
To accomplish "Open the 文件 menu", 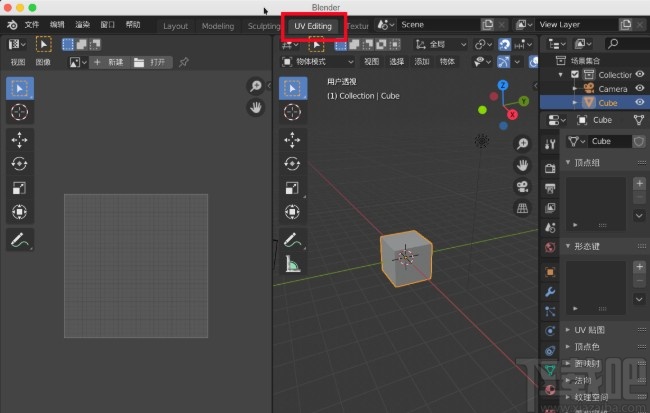I will (x=32, y=24).
